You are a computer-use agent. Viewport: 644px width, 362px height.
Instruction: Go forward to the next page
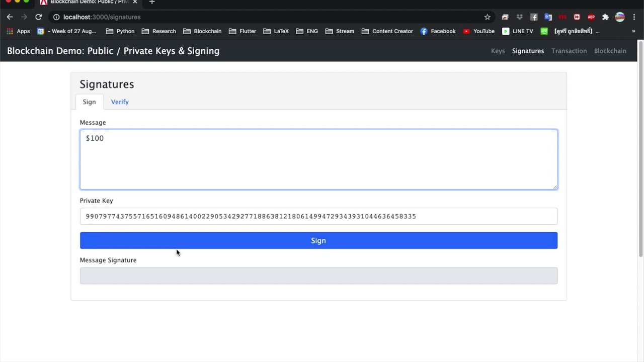click(x=24, y=17)
